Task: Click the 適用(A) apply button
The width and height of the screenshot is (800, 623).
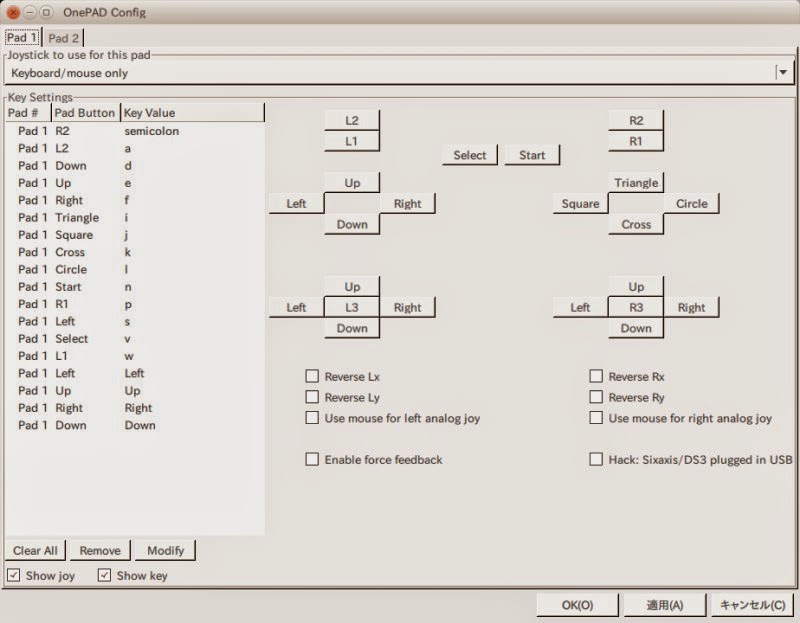Action: point(665,605)
